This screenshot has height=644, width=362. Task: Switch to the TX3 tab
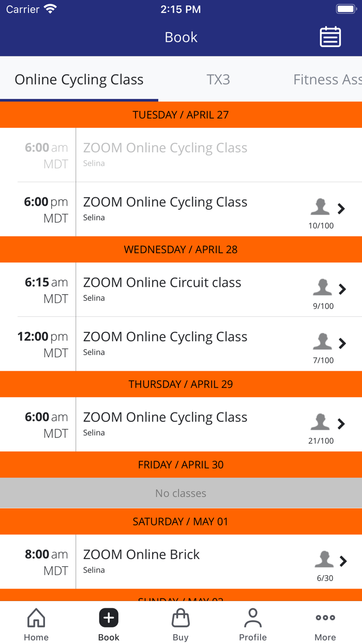click(218, 79)
